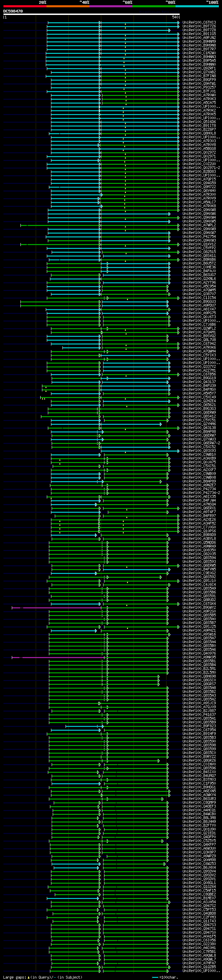Click the purple alignment bar for UniRef100_A9NK95
222x980 pixels.
(58, 657)
